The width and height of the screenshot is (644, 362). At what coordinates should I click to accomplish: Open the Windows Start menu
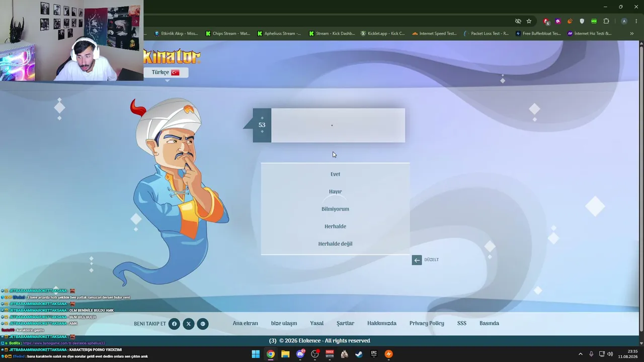coord(256,354)
